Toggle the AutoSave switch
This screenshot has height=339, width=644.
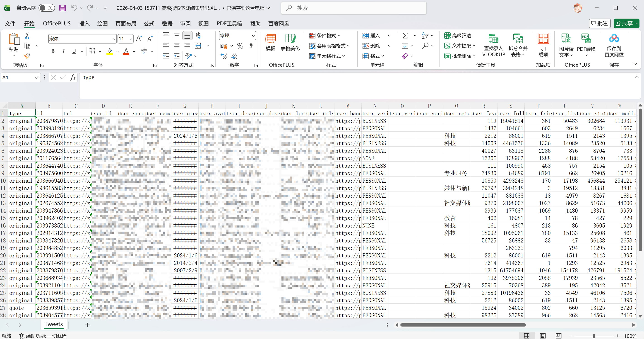pyautogui.click(x=46, y=8)
